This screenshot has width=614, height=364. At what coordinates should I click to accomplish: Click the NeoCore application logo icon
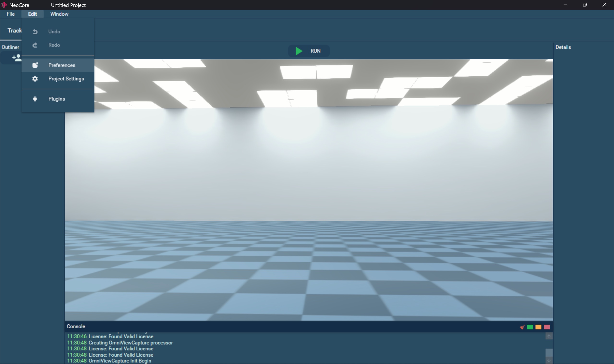4,5
